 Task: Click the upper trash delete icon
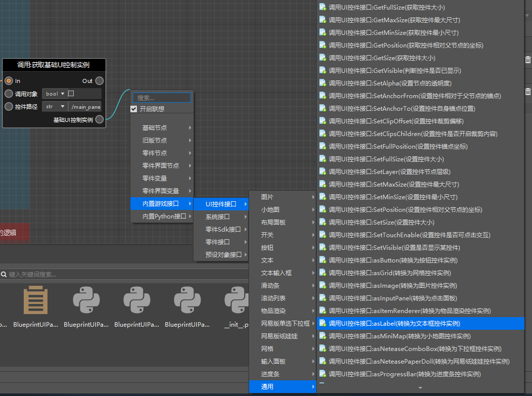tap(527, 60)
